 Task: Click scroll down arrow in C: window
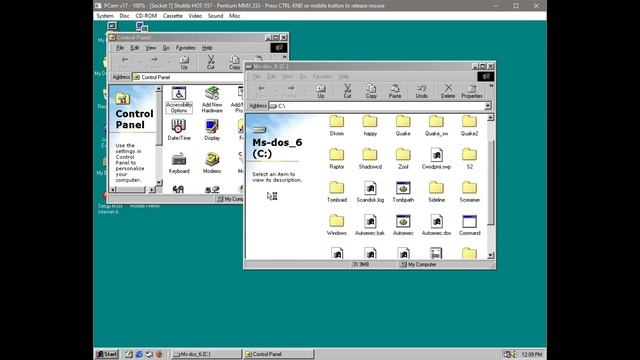(491, 255)
